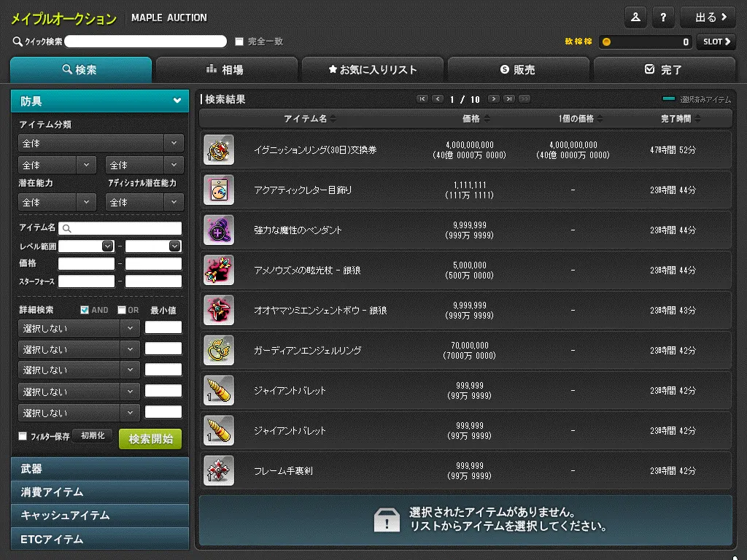Click the Ignition Ring exchange ticket icon
The width and height of the screenshot is (747, 560).
(219, 149)
